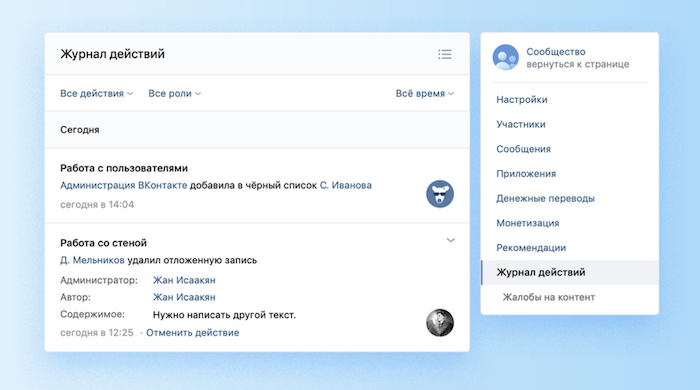700x390 pixels.
Task: Click the text "Нужно написать другой текст."
Action: [224, 315]
